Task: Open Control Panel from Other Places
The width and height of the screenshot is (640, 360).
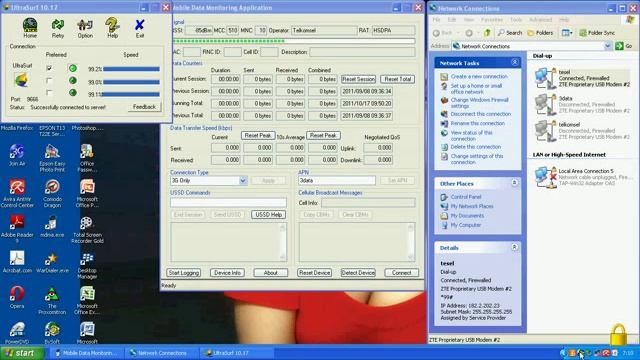Action: (x=466, y=197)
